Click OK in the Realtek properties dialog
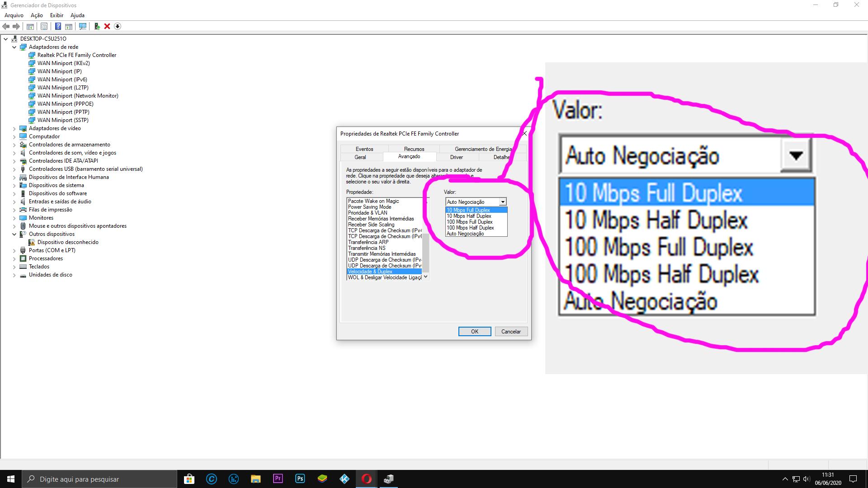The width and height of the screenshot is (868, 488). (475, 332)
